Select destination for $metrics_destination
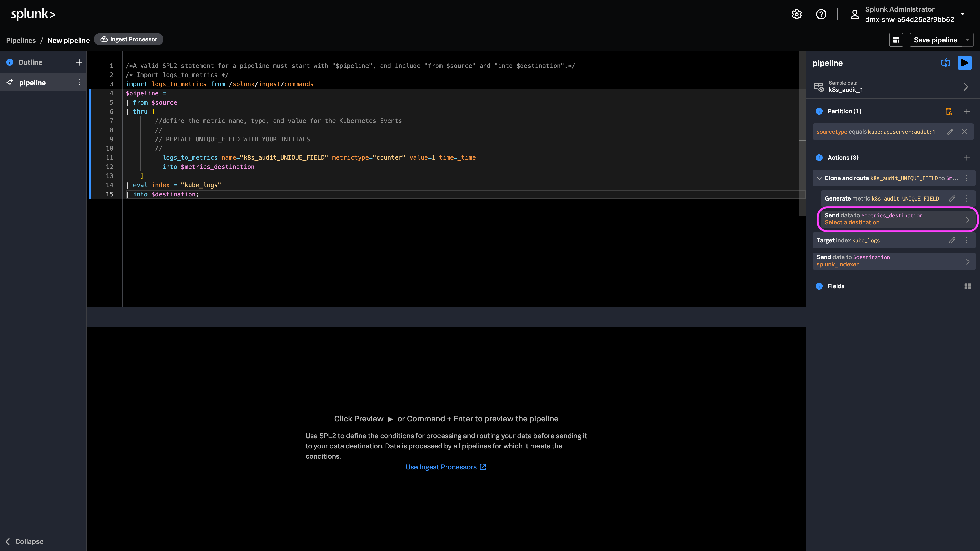Viewport: 980px width, 551px height. 898,219
